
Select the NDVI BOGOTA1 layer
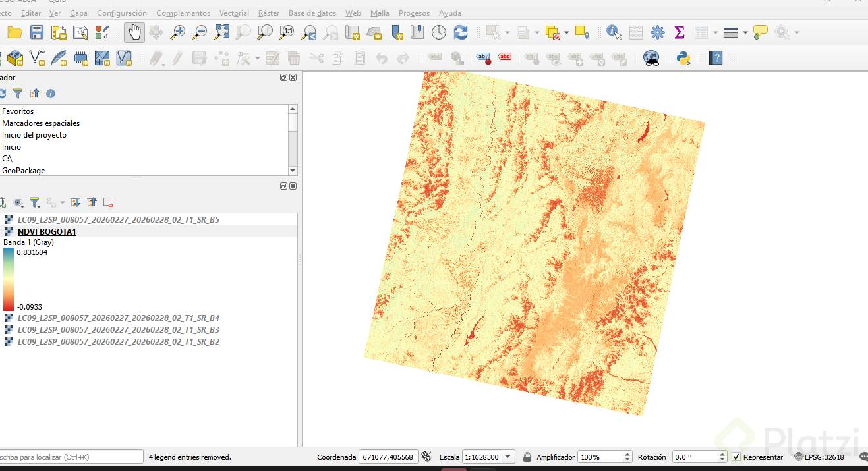pos(47,231)
